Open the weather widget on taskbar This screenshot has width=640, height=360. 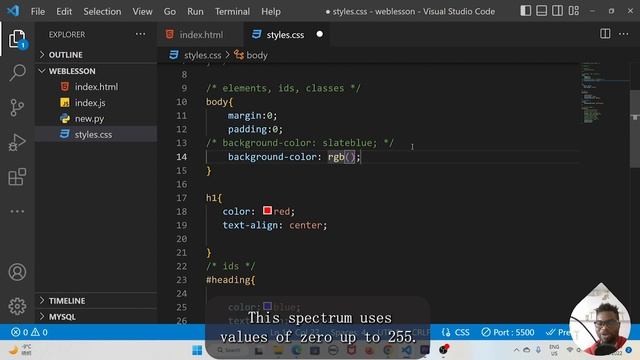pyautogui.click(x=20, y=350)
